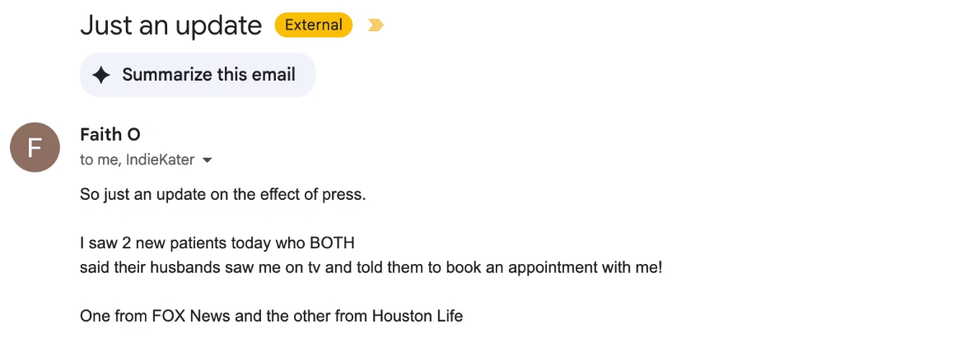
Task: Open sender name Faith O
Action: 110,135
